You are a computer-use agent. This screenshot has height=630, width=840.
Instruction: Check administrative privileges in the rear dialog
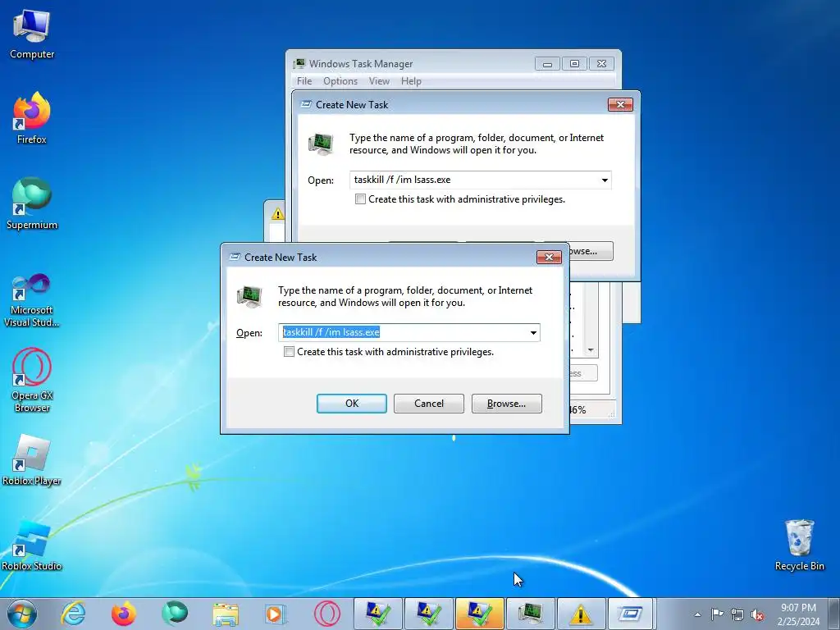(361, 199)
